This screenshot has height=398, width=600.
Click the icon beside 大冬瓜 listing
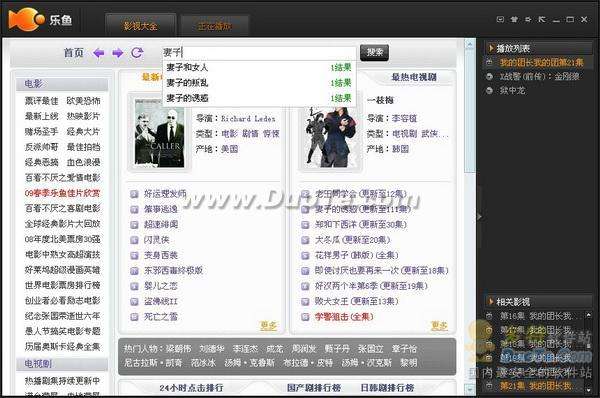305,240
